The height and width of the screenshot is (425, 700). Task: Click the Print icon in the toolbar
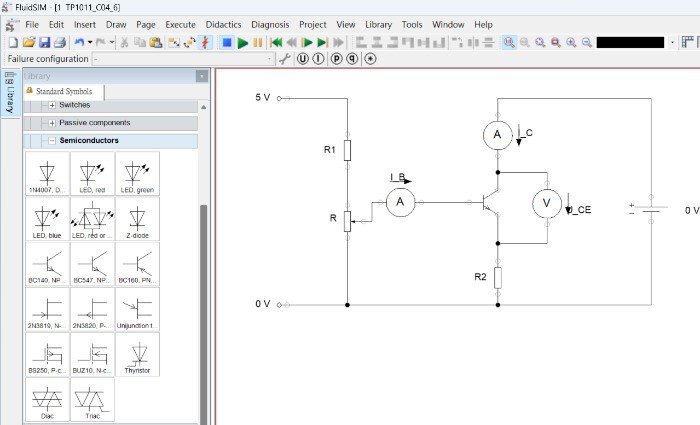[60, 43]
